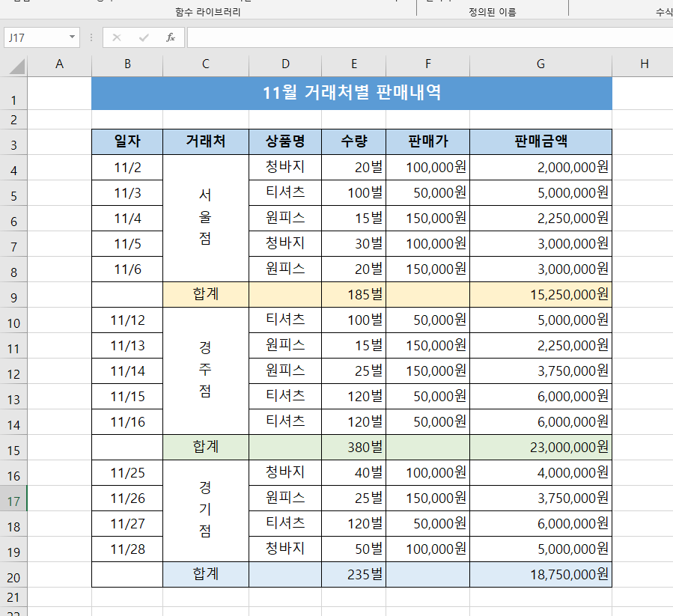The image size is (673, 616).
Task: Select column A header
Action: [59, 64]
